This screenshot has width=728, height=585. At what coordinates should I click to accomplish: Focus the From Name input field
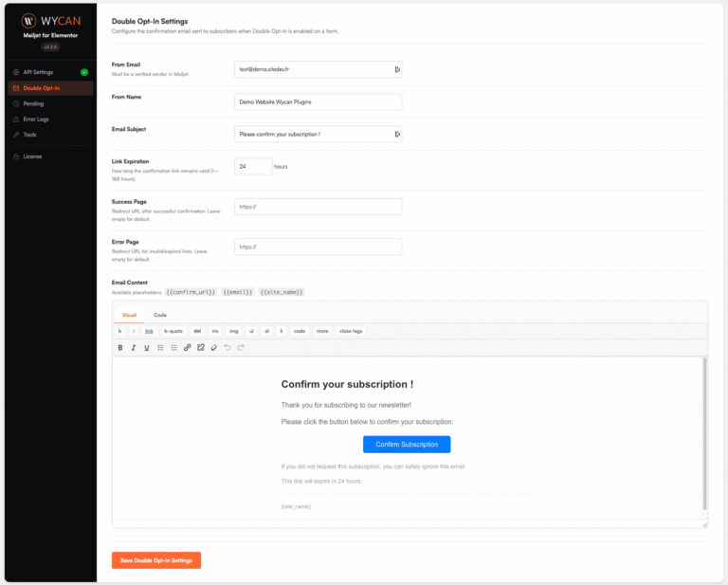[318, 101]
